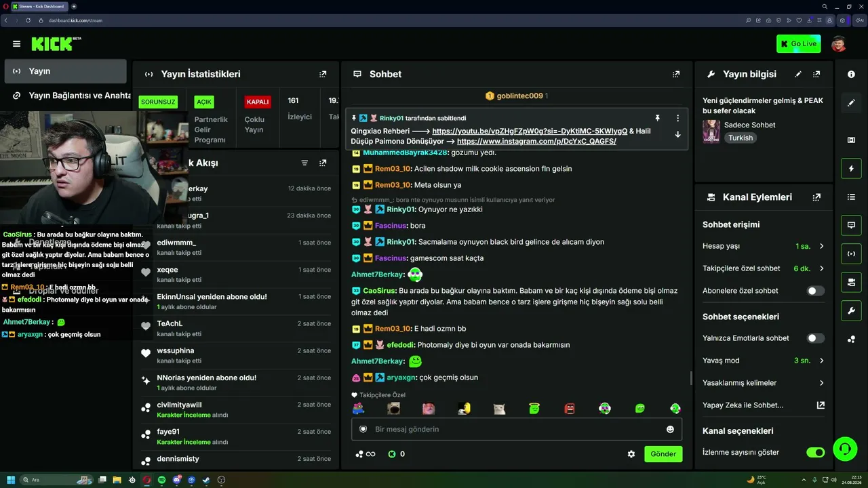The width and height of the screenshot is (868, 488).
Task: Unpin the pinned chat message
Action: click(x=657, y=118)
